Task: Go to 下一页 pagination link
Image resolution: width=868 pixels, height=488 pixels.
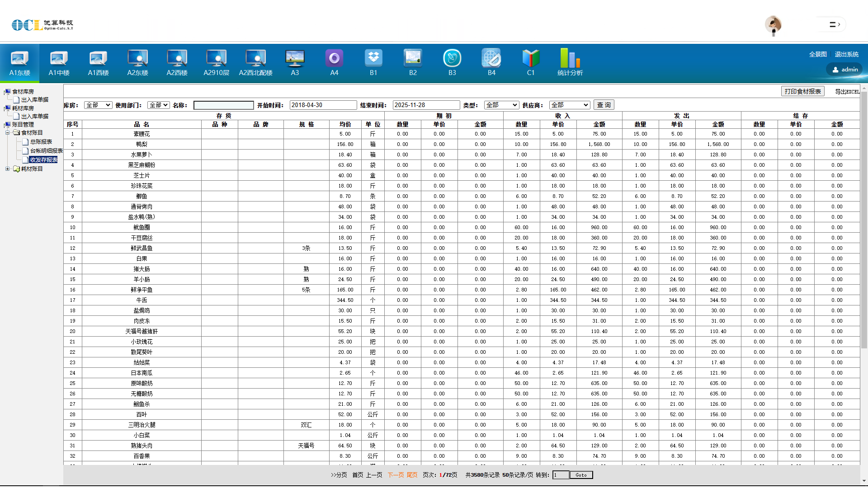Action: [396, 475]
